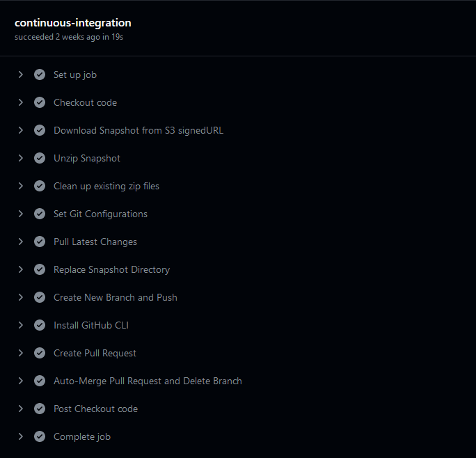Screen dimensions: 476x458
Task: Expand the Create New Branch and Push chevron
Action: coord(21,297)
